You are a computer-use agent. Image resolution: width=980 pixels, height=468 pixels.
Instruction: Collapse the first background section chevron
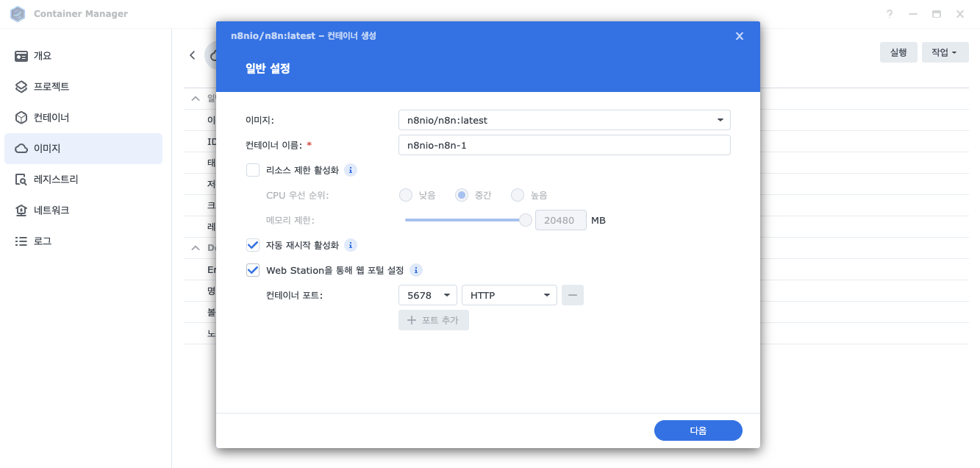196,99
